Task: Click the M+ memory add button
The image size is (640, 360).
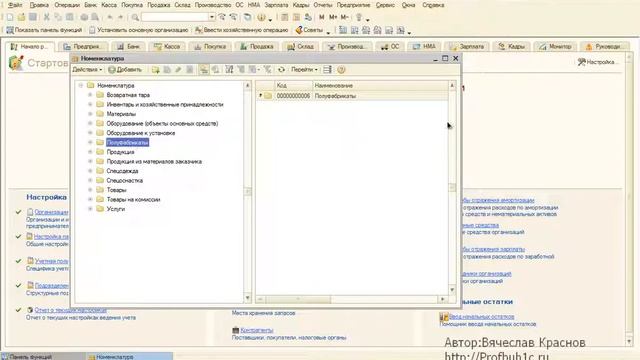Action: [333, 17]
